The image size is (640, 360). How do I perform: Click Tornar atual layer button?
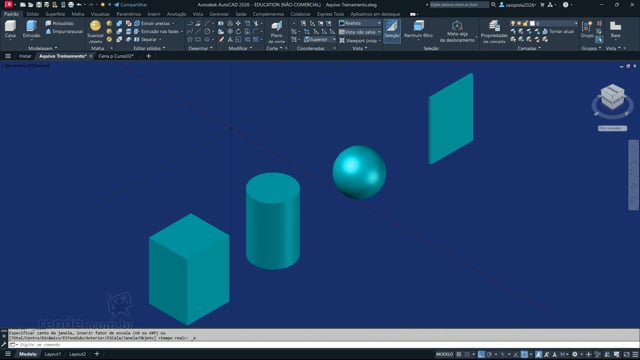[x=558, y=31]
